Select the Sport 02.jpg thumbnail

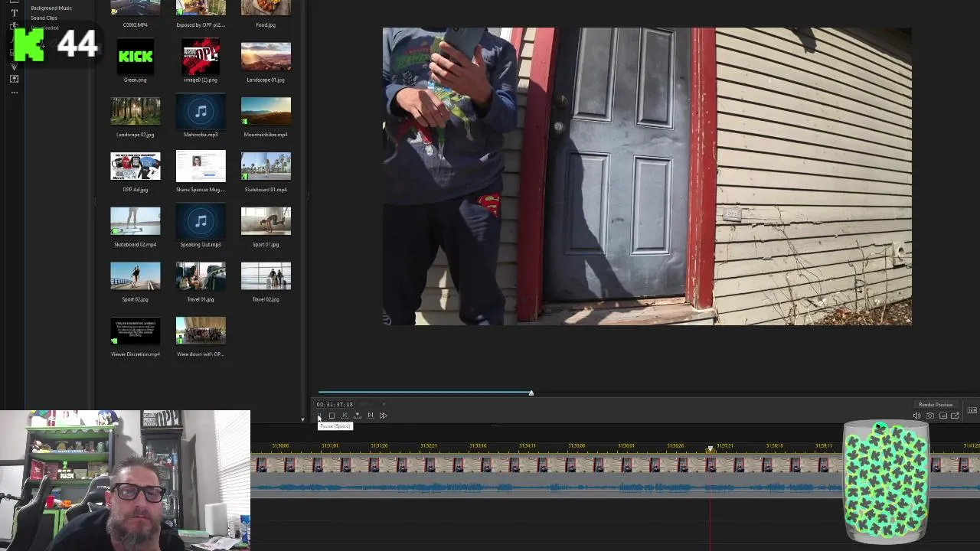tap(136, 276)
